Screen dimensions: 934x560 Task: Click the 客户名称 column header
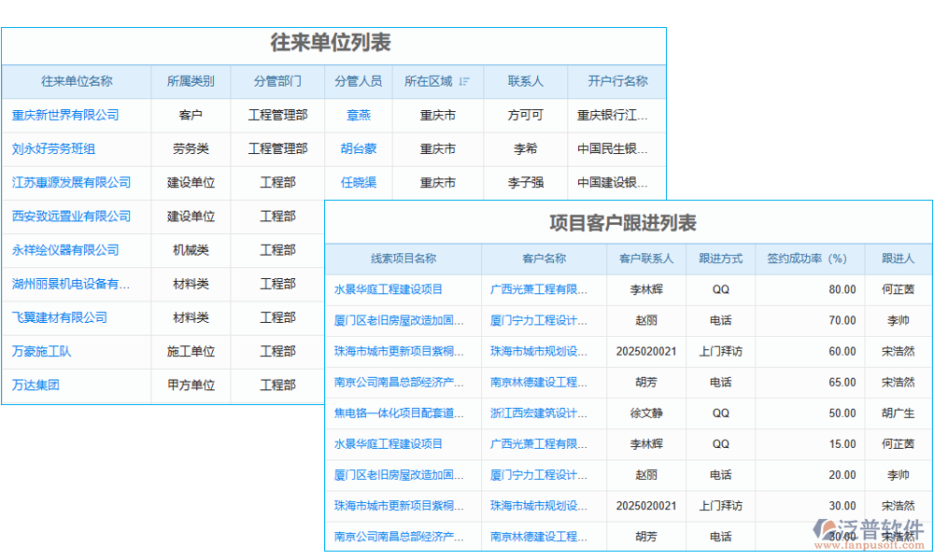540,259
